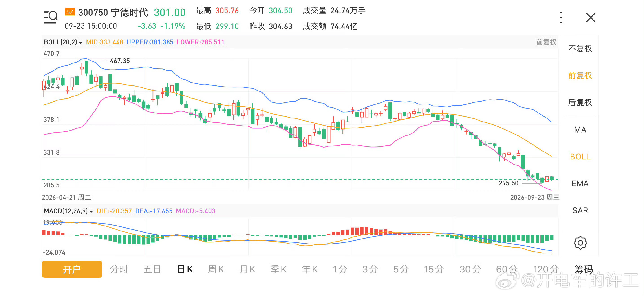Switch main indicator to SAR
This screenshot has width=644, height=296.
(580, 210)
